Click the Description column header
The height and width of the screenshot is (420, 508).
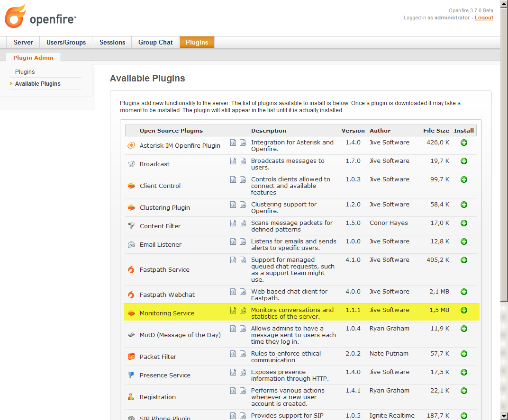[x=269, y=131]
